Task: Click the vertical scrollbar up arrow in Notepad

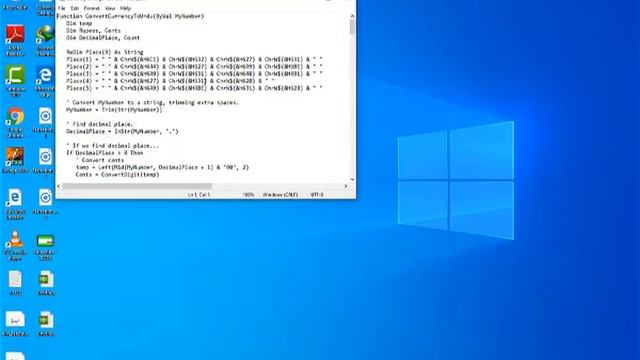Action: click(x=352, y=16)
